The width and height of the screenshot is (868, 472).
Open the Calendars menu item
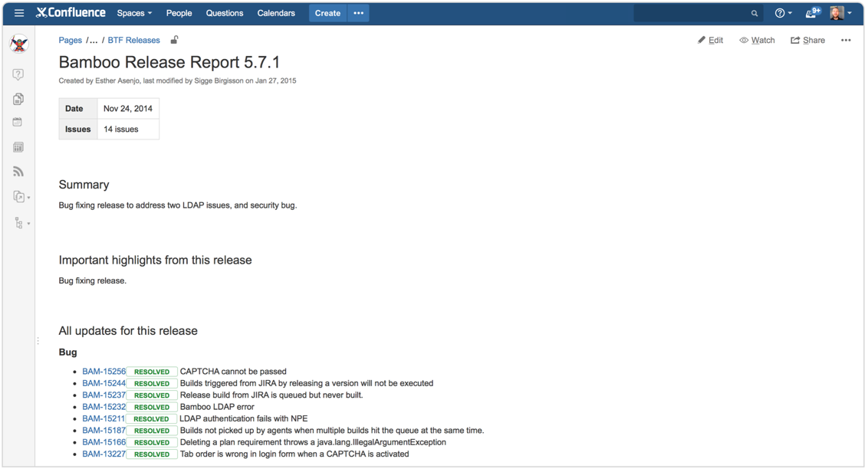coord(276,13)
